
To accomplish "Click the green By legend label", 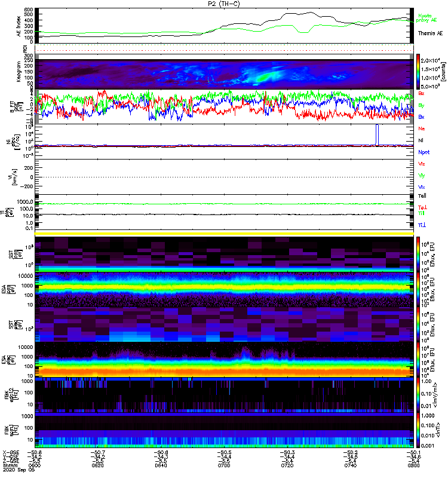I will tap(421, 106).
